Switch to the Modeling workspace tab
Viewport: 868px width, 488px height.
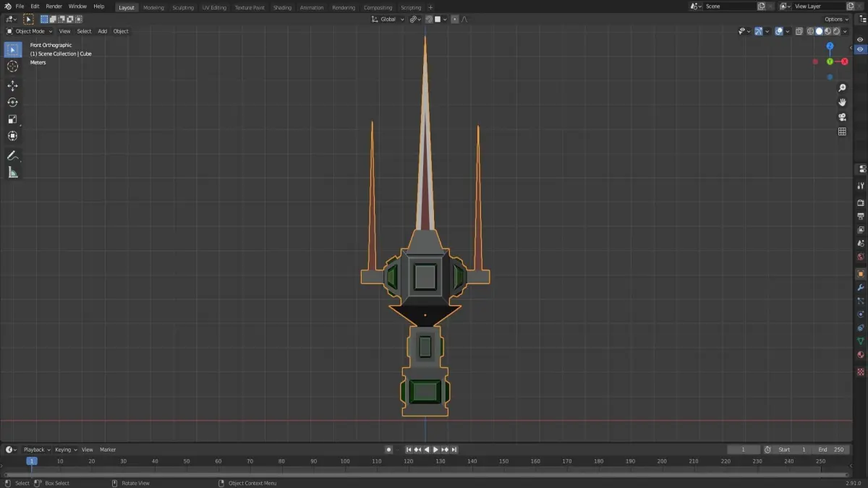[153, 7]
